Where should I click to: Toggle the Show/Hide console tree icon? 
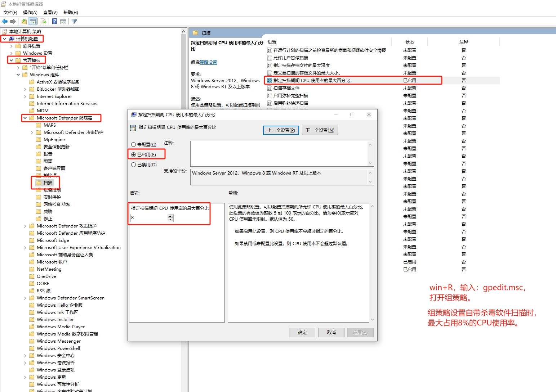[x=33, y=22]
